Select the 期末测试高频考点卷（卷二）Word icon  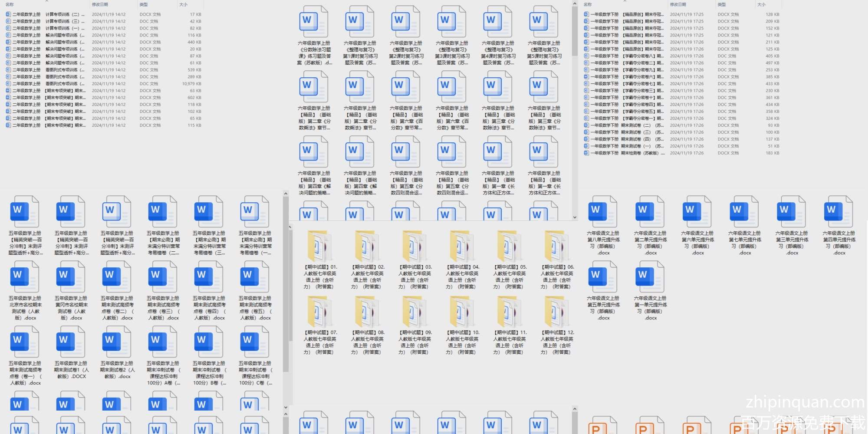pyautogui.click(x=117, y=277)
